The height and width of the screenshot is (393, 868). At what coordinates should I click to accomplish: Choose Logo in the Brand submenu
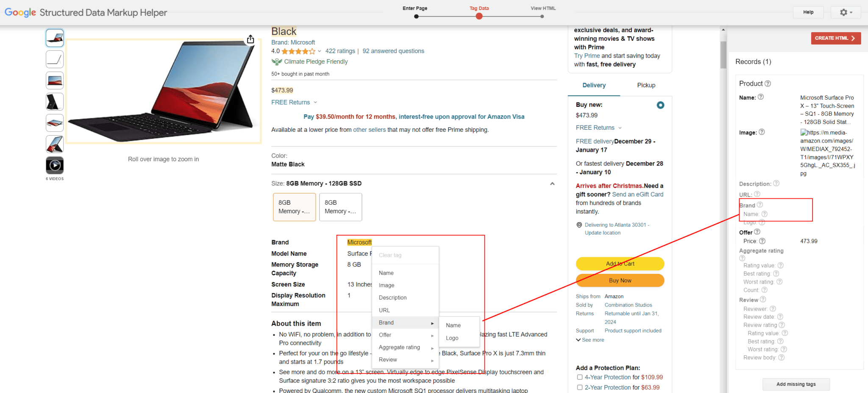coord(452,338)
